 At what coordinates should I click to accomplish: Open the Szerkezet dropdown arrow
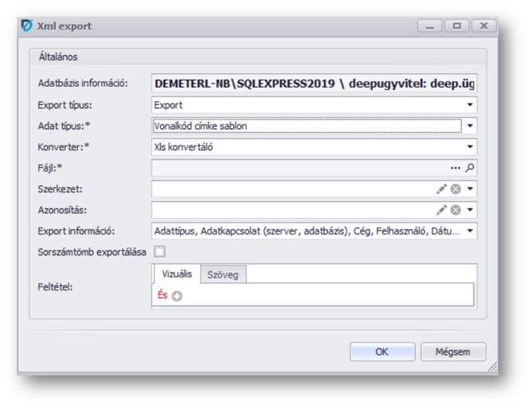[470, 189]
